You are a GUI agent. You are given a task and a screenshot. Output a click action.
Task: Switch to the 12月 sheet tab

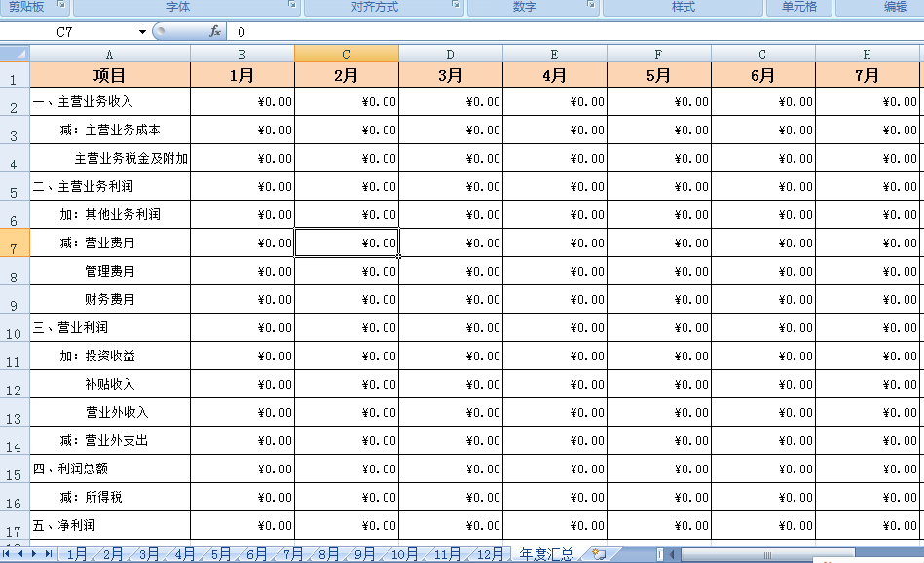pos(490,554)
